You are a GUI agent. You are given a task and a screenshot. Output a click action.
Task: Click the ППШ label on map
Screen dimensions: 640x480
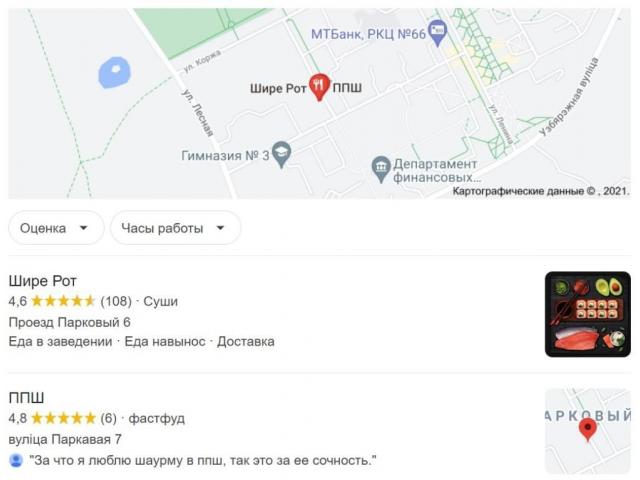coord(347,87)
